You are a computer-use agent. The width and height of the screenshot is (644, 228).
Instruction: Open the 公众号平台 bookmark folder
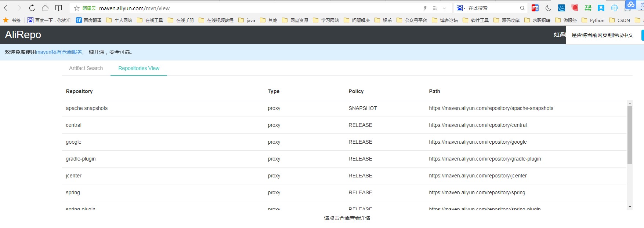point(412,20)
